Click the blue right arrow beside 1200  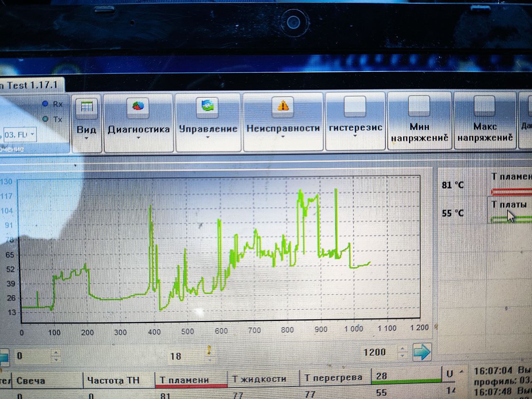[x=422, y=352]
